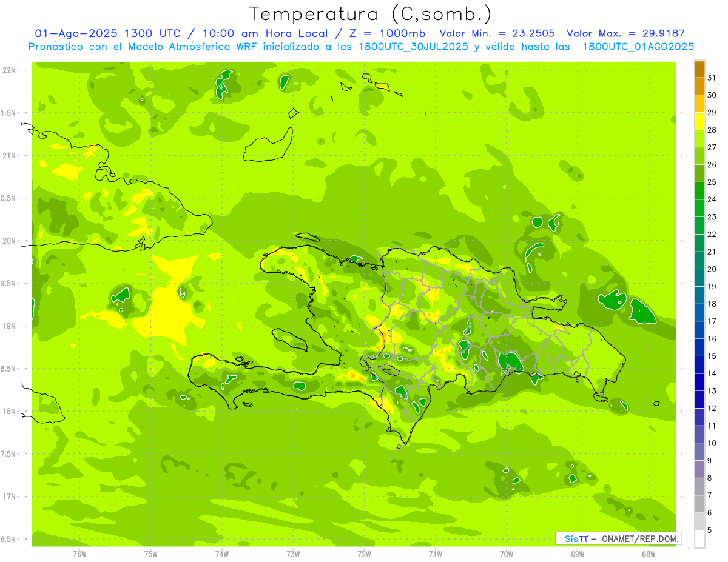Pick the blue swatch between 15 and 16

[699, 347]
